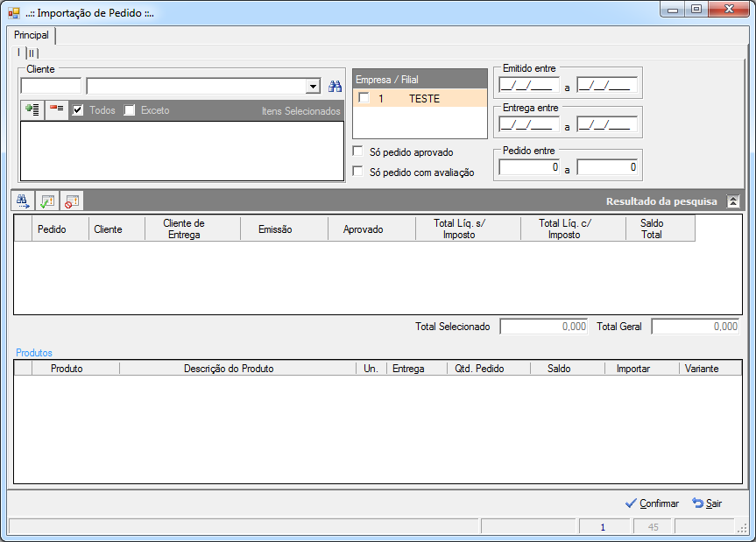Unmark all results with the red-prohibited icon

click(x=72, y=201)
